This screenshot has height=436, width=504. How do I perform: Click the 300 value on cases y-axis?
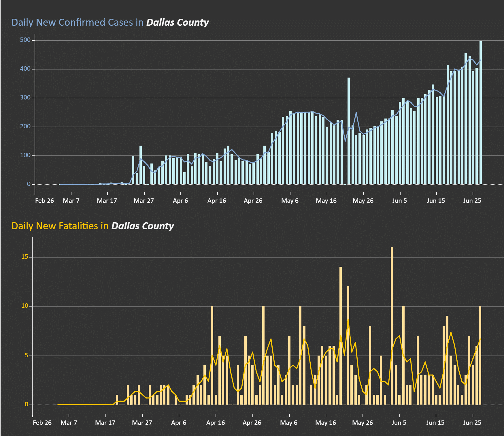[25, 97]
